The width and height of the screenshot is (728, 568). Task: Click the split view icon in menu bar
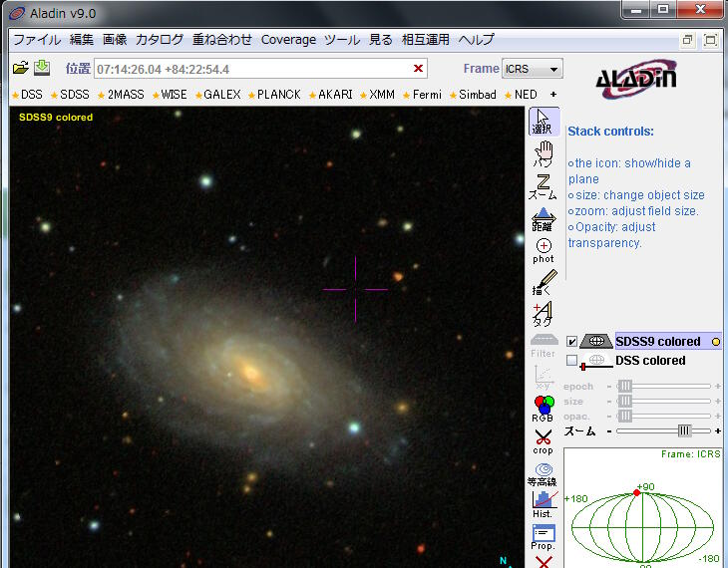pyautogui.click(x=687, y=41)
